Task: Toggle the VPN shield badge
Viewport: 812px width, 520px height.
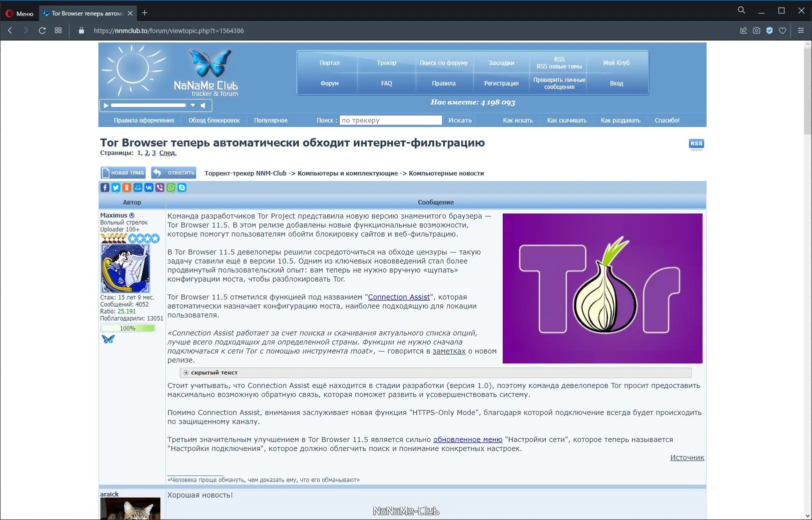Action: click(769, 30)
